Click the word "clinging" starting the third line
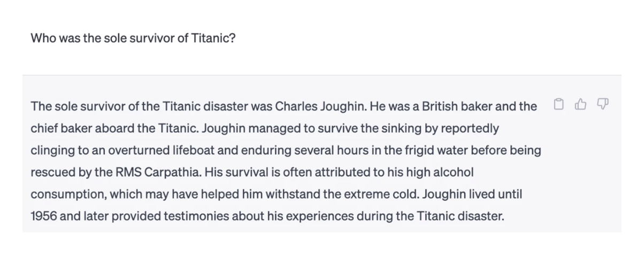The image size is (644, 280). tap(52, 151)
